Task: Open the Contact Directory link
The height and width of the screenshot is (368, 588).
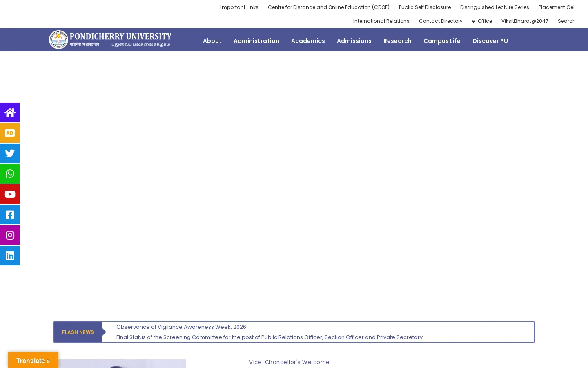Action: coord(441,21)
